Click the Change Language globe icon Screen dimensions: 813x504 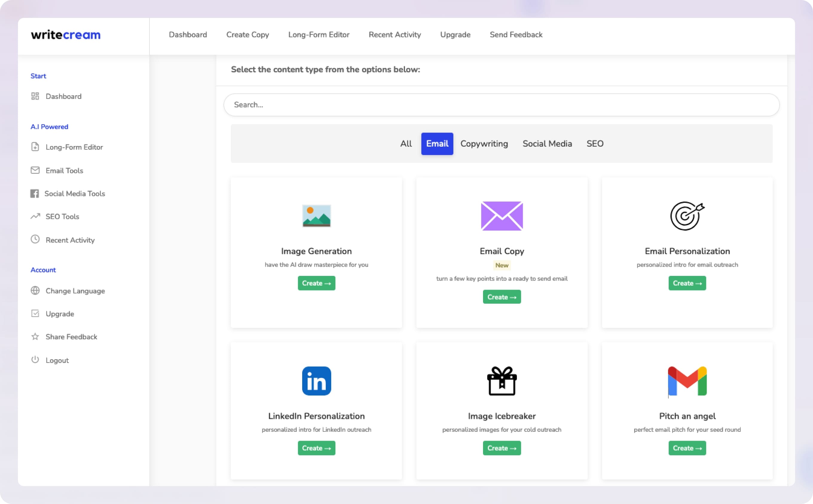[x=35, y=291]
